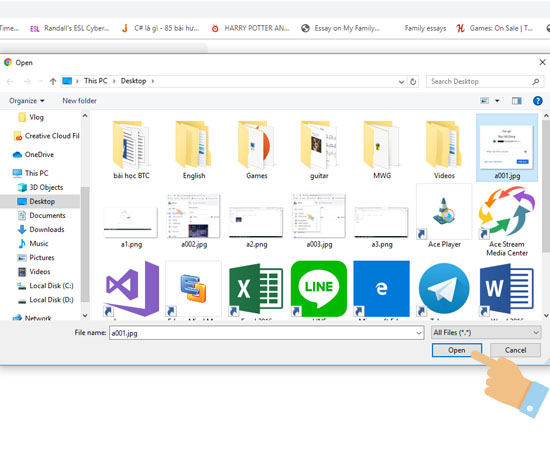Screen dimensions: 550x450
Task: Click the help question mark icon
Action: point(537,101)
